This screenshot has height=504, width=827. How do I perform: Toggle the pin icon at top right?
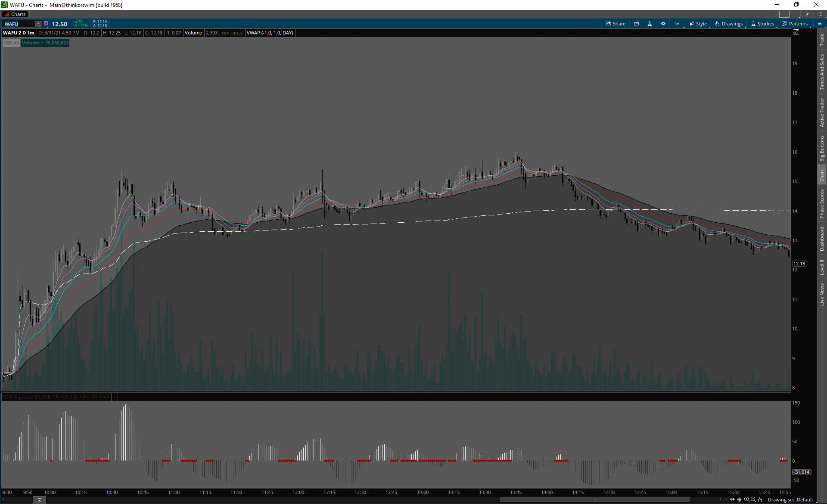click(x=807, y=14)
